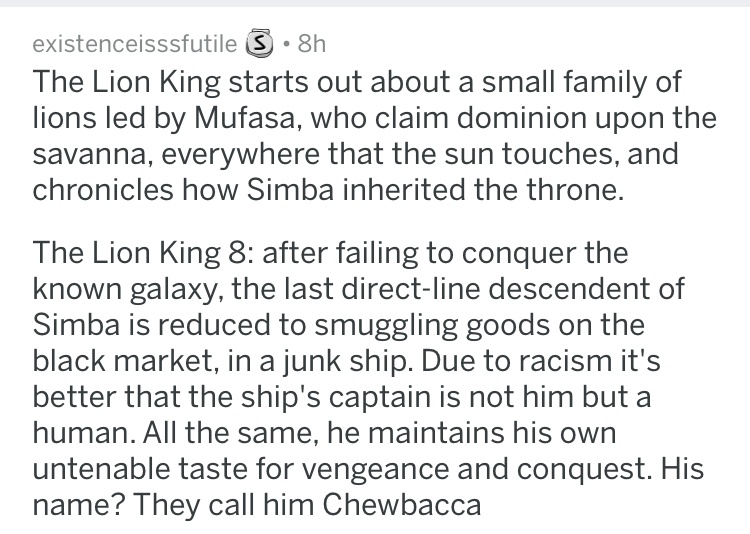
Task: Click the 8h comment timestamp
Action: coord(311,44)
